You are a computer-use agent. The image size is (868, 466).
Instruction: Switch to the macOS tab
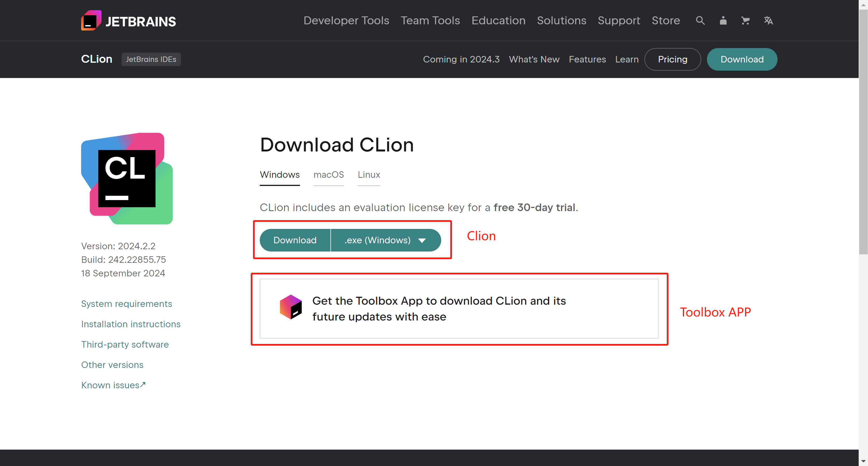point(328,175)
